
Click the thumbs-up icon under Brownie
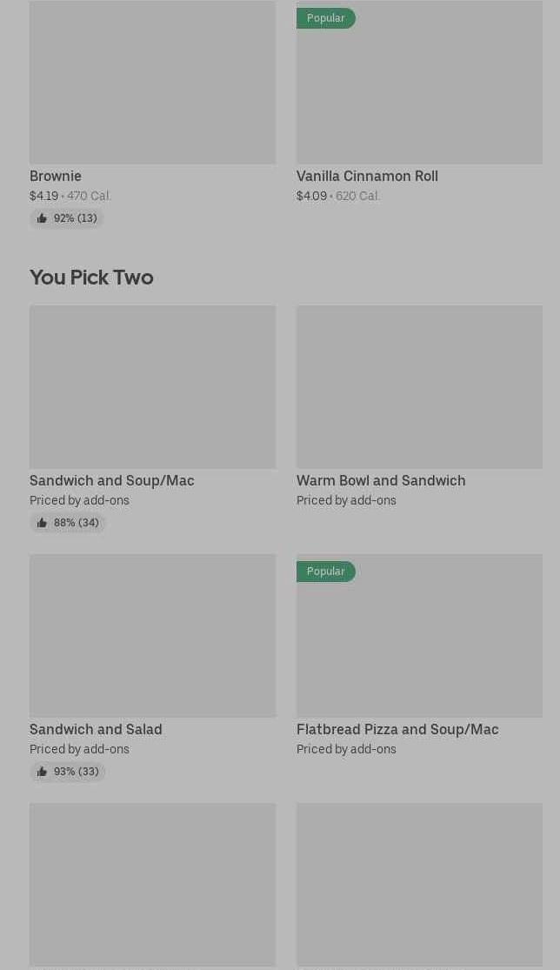(x=42, y=218)
